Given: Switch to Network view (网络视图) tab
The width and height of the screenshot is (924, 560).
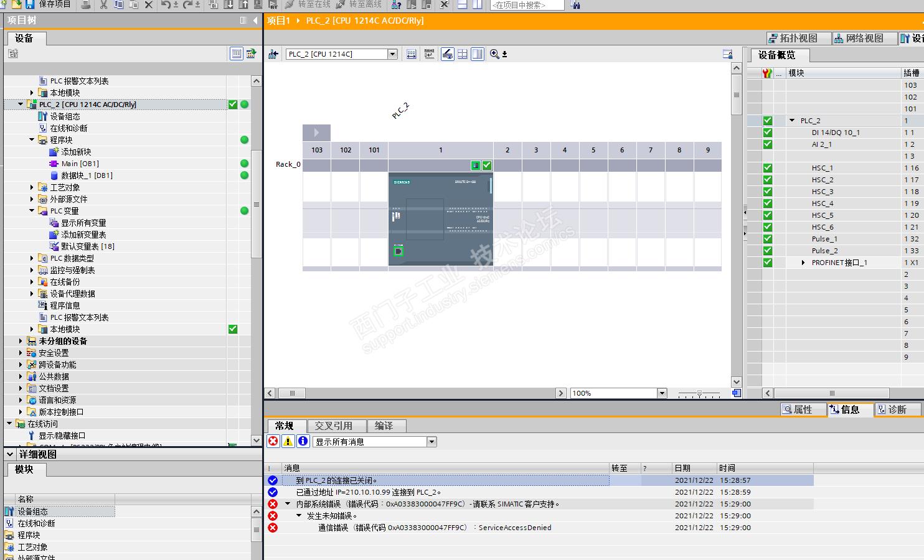Looking at the screenshot, I should point(864,39).
